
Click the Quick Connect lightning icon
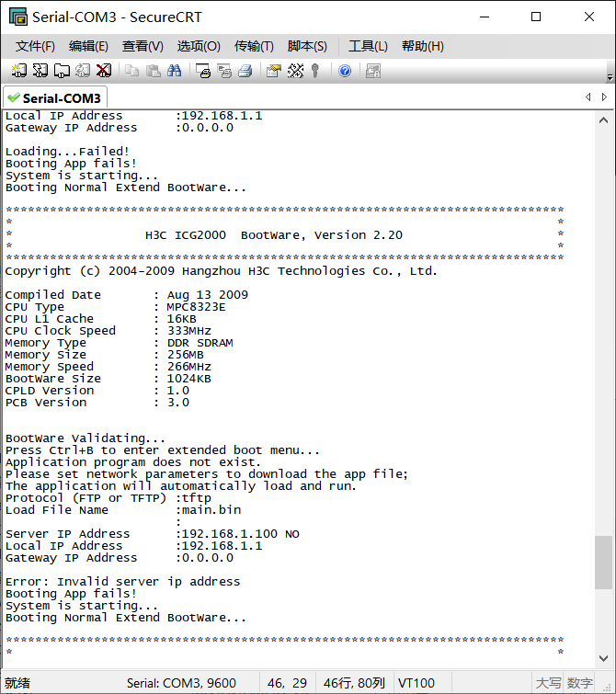[x=40, y=71]
